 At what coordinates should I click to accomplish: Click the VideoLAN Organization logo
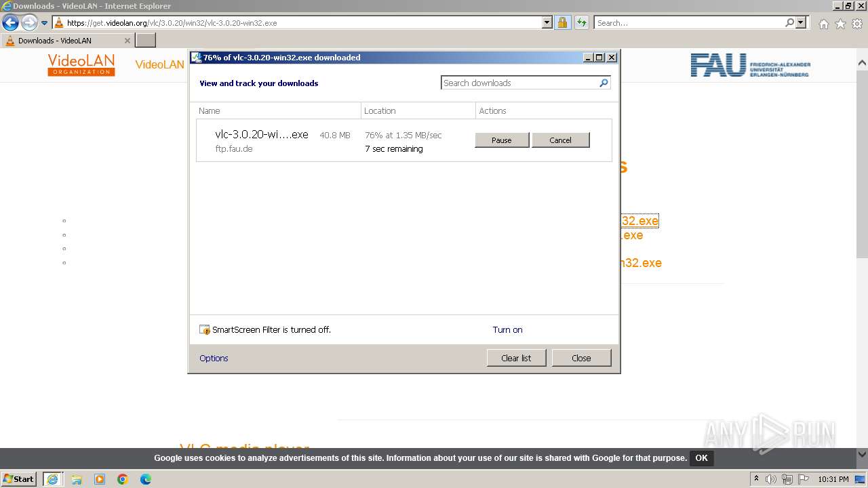click(x=81, y=64)
